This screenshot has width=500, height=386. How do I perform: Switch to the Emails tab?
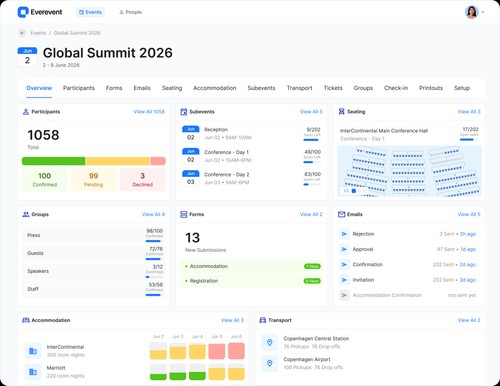pyautogui.click(x=142, y=88)
